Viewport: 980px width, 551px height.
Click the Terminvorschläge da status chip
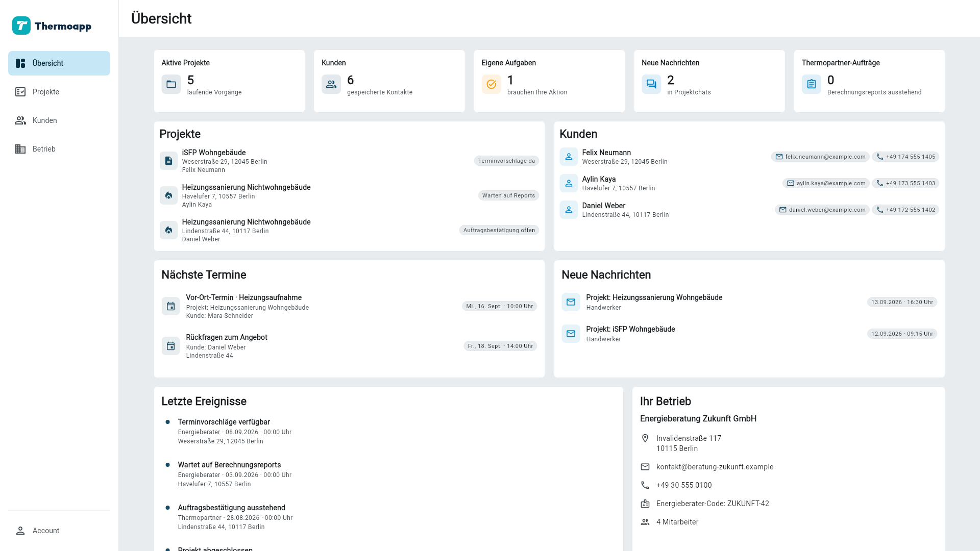506,161
